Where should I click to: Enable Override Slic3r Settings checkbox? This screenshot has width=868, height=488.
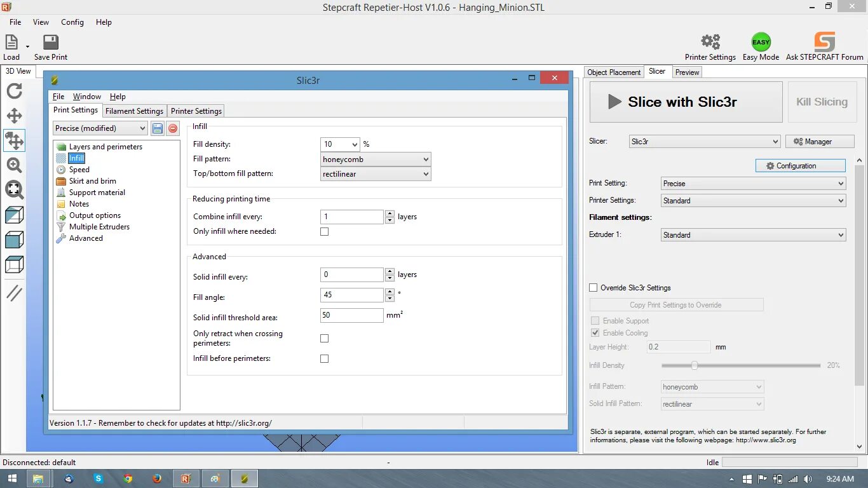pyautogui.click(x=593, y=288)
